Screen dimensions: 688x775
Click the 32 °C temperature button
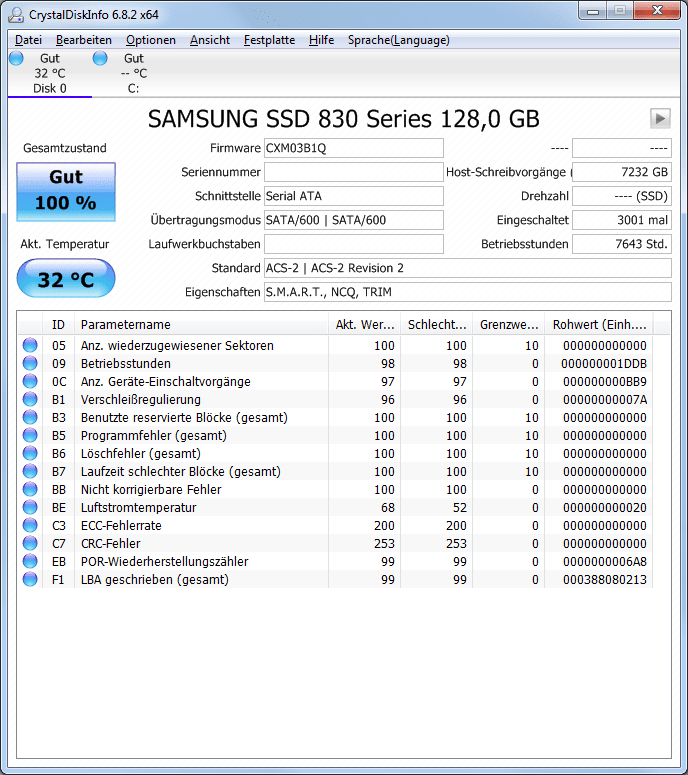click(66, 278)
